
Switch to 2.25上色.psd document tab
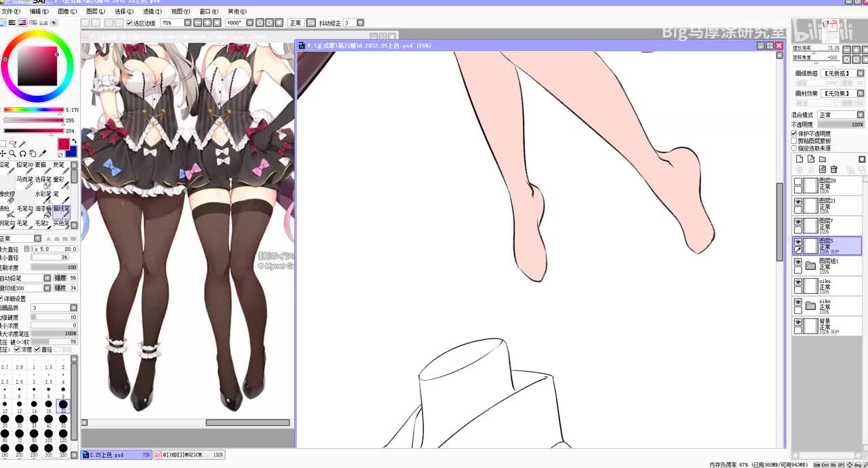116,455
